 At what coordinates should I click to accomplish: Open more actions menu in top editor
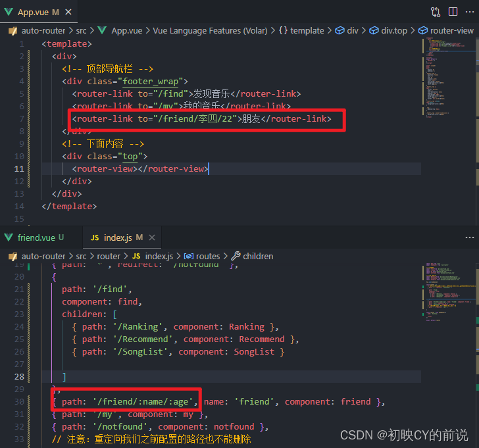[x=470, y=12]
